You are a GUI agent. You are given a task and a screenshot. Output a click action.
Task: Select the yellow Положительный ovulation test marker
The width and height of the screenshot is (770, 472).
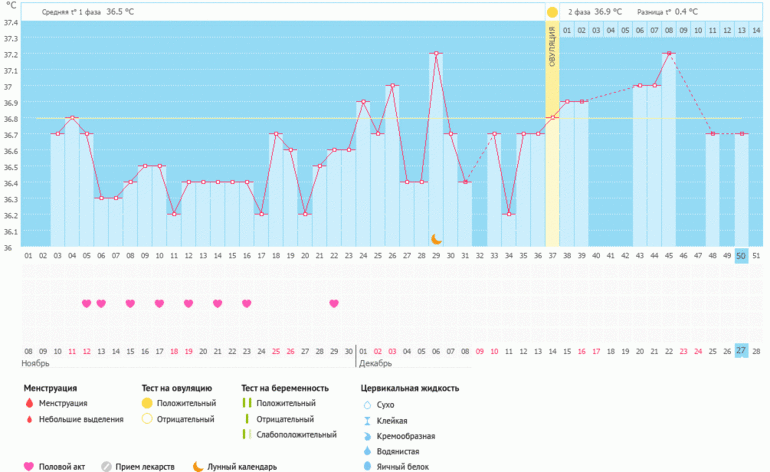147,403
